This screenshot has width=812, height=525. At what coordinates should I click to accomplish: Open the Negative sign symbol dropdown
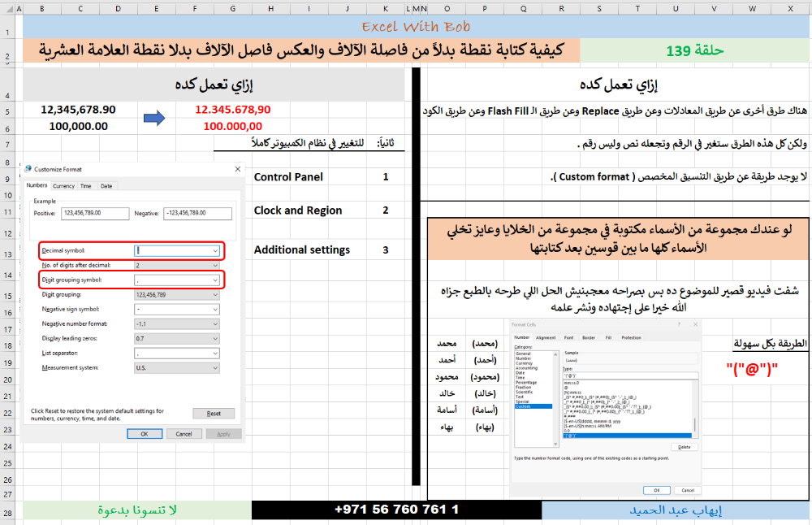[x=215, y=310]
